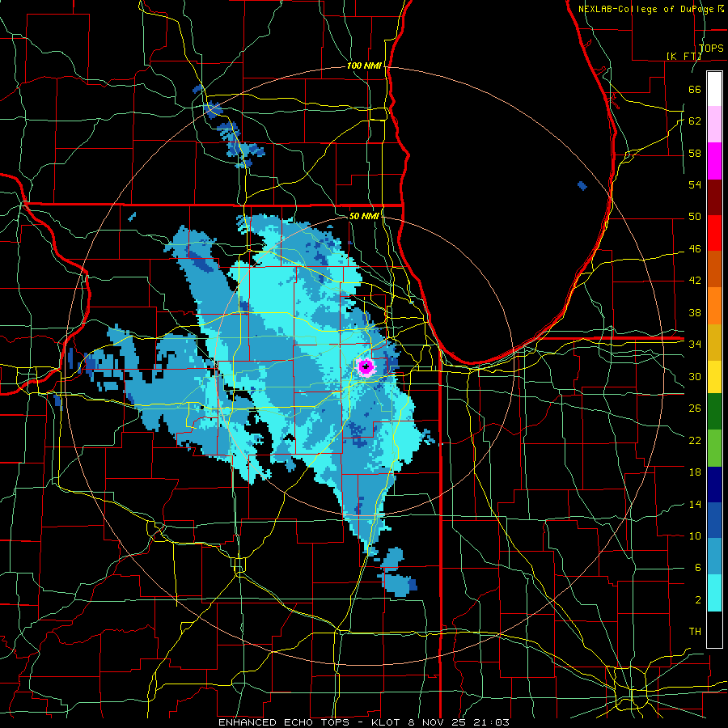Click the dark red 54 kft legend swatch
This screenshot has height=728, width=728.
[x=714, y=197]
